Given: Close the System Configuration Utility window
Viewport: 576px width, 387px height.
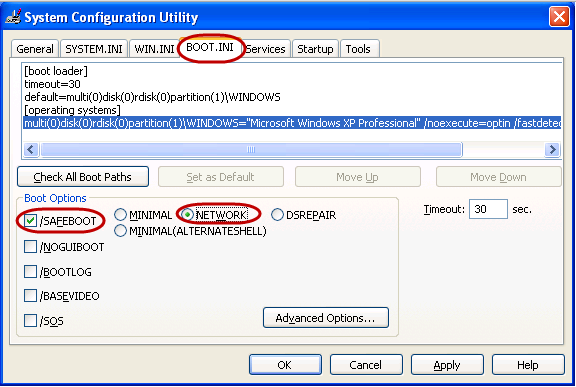Looking at the screenshot, I should click(x=559, y=17).
